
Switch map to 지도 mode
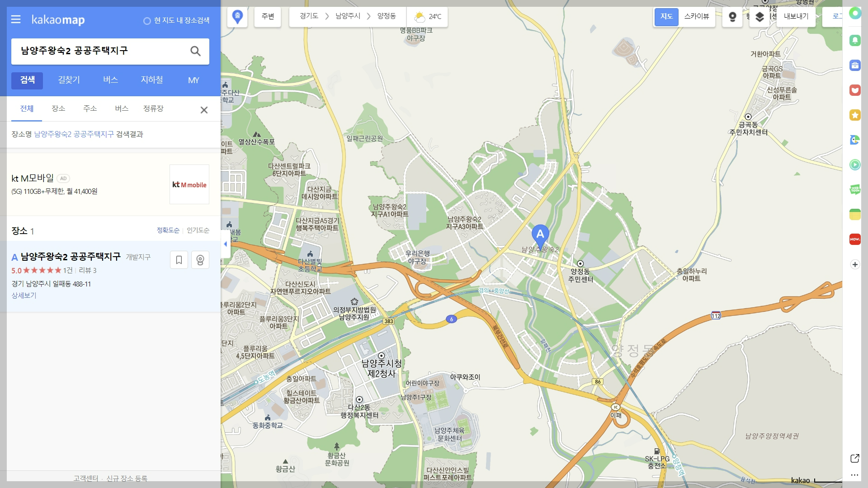pyautogui.click(x=667, y=17)
